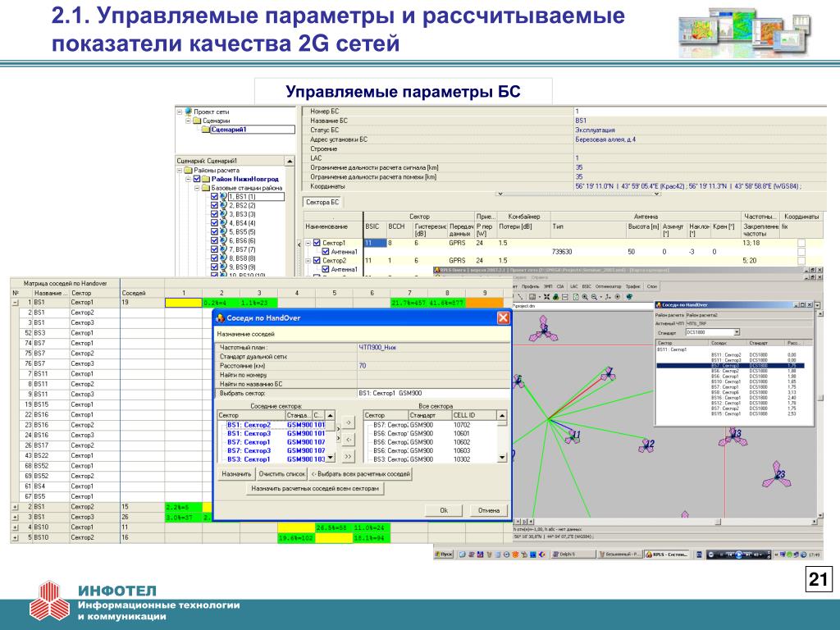Open the Сектора БС tab
This screenshot has width=840, height=630.
(x=322, y=202)
